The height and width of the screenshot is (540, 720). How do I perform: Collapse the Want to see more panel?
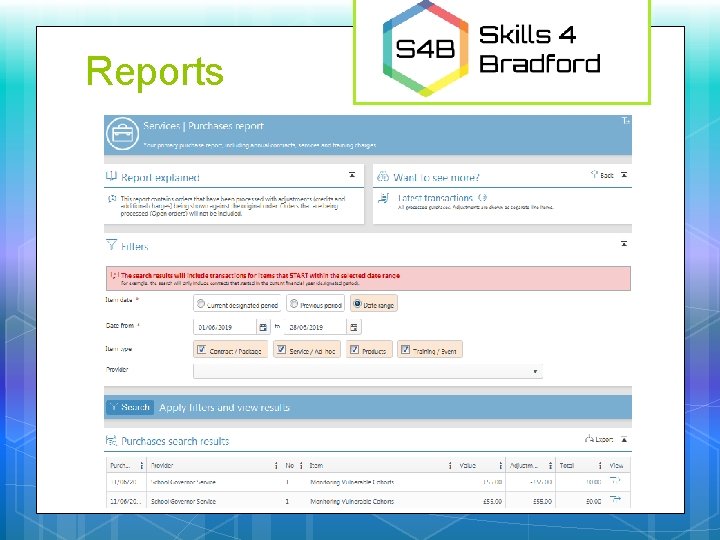click(624, 175)
